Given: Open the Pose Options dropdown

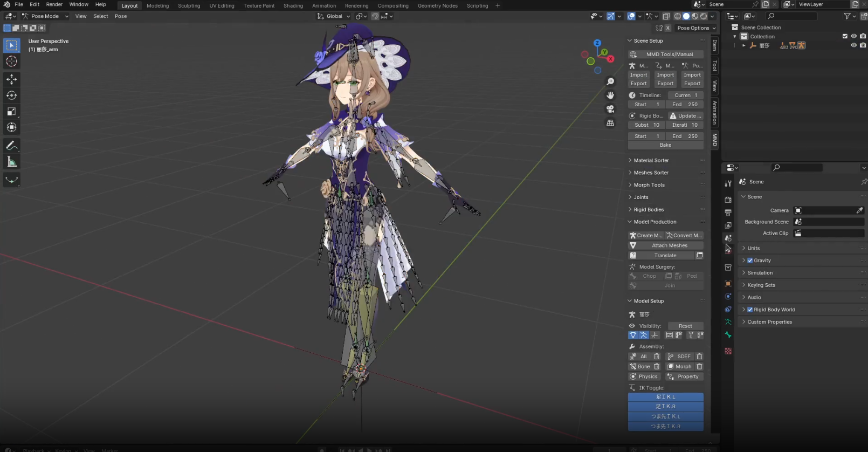Looking at the screenshot, I should pyautogui.click(x=697, y=28).
